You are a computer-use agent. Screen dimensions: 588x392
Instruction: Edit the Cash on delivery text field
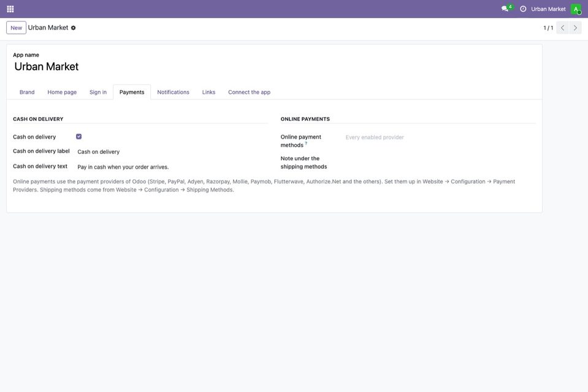172,167
